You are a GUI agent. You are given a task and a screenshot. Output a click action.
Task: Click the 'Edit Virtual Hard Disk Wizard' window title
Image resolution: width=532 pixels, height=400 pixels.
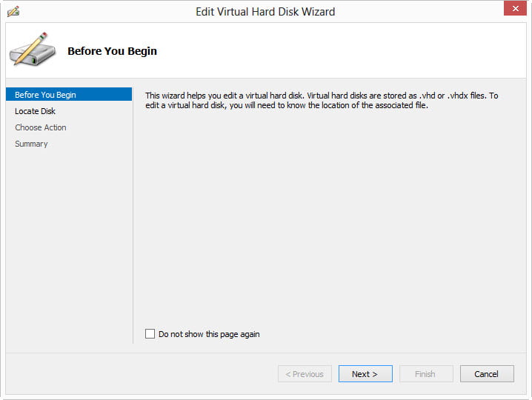tap(265, 11)
